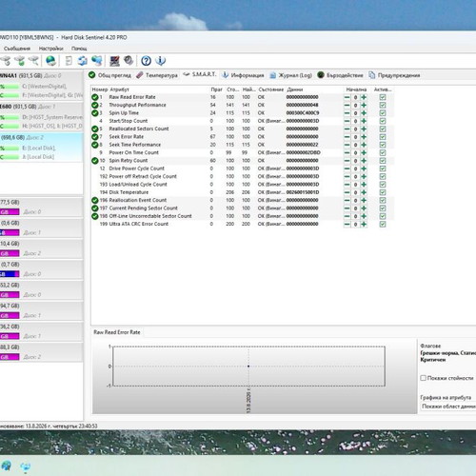Click minus offset button for Raw Read Error Rate
Viewport: 476px width, 476px height.
pos(347,97)
